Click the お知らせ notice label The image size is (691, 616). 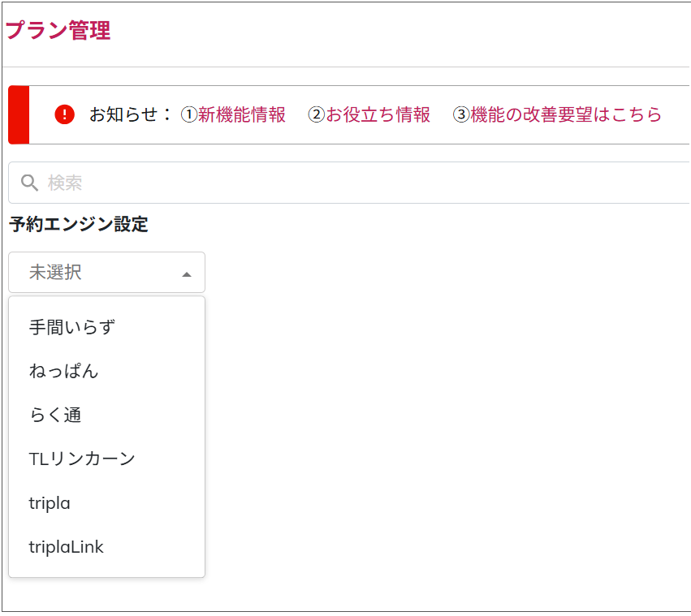tap(130, 114)
